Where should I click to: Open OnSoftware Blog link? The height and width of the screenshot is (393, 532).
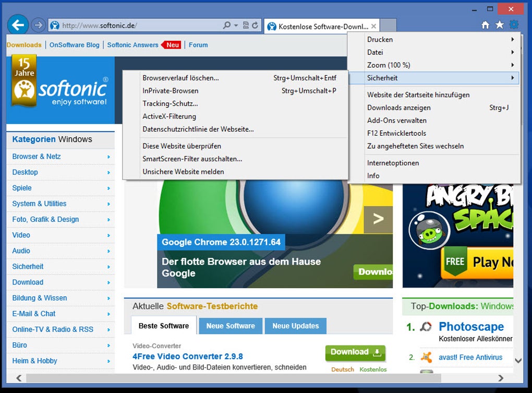pyautogui.click(x=74, y=45)
